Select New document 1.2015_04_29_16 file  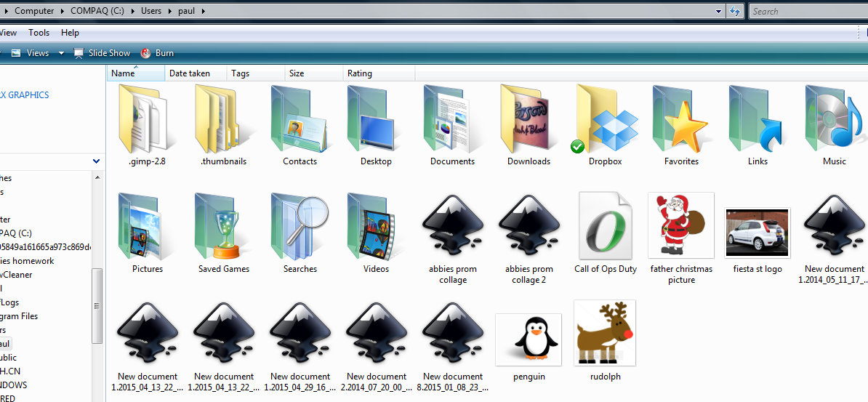[x=300, y=334]
